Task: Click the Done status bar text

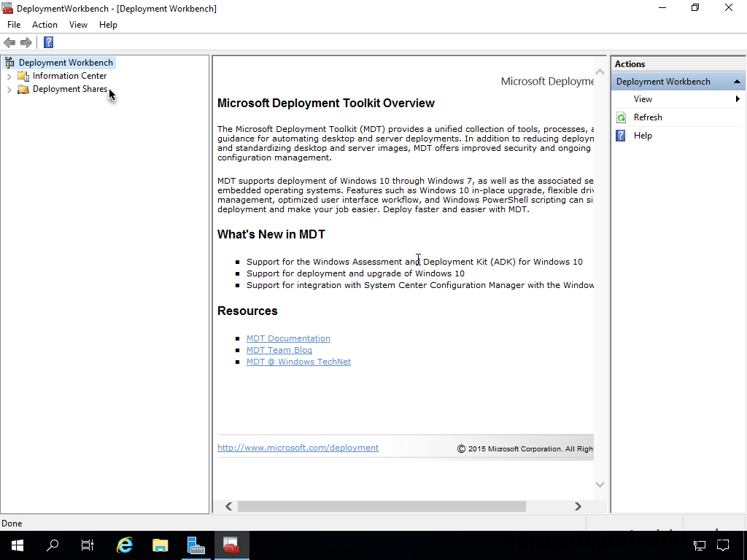Action: 12,524
